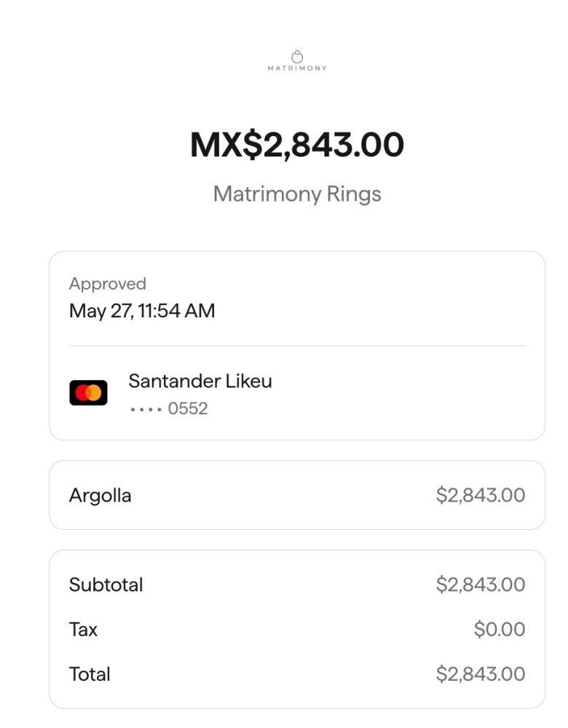
Task: Open the Santander Likeu card name
Action: click(x=200, y=381)
